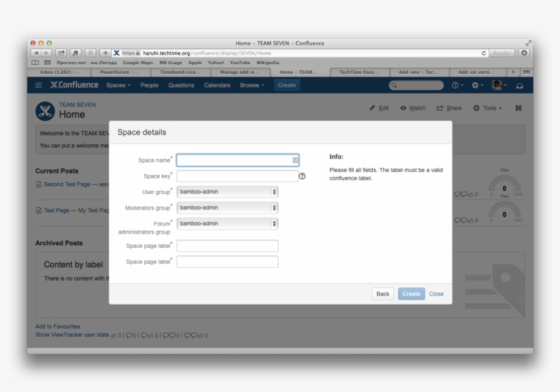Open the user avatar profile menu
The height and width of the screenshot is (392, 560).
pyautogui.click(x=499, y=85)
